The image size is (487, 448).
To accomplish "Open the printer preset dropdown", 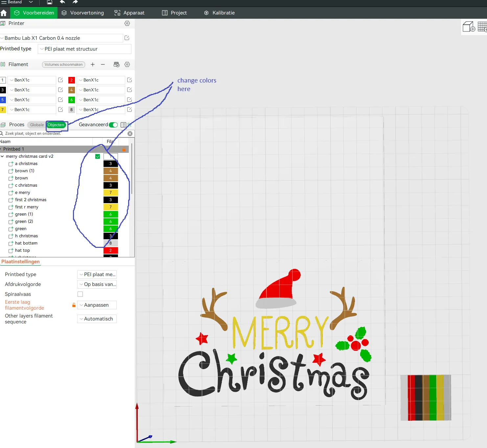I will click(x=61, y=38).
